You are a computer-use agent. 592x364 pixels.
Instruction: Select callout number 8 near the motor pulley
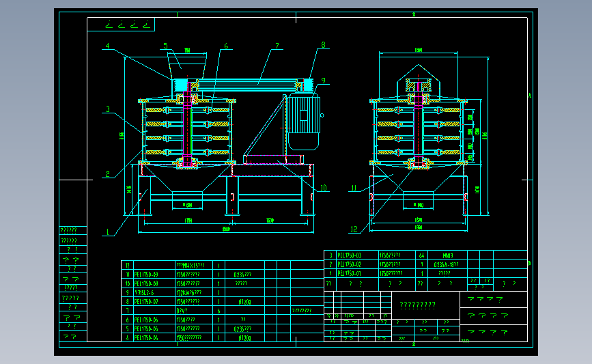(x=323, y=45)
